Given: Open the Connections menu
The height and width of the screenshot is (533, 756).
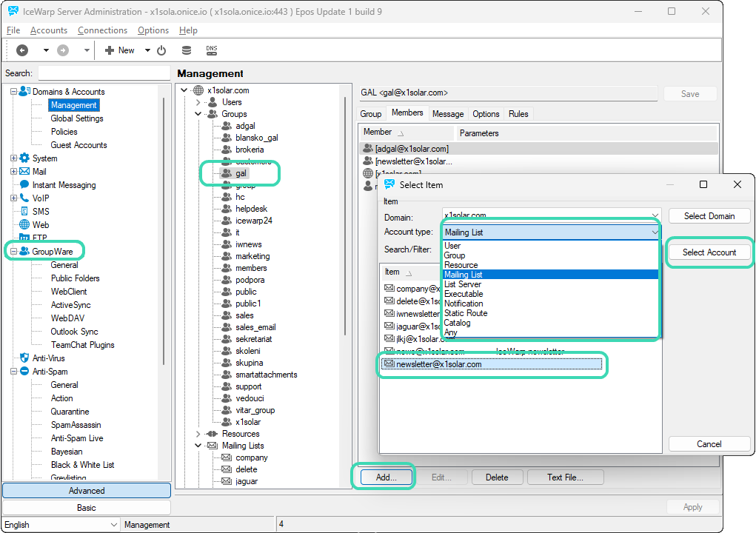Looking at the screenshot, I should [102, 30].
